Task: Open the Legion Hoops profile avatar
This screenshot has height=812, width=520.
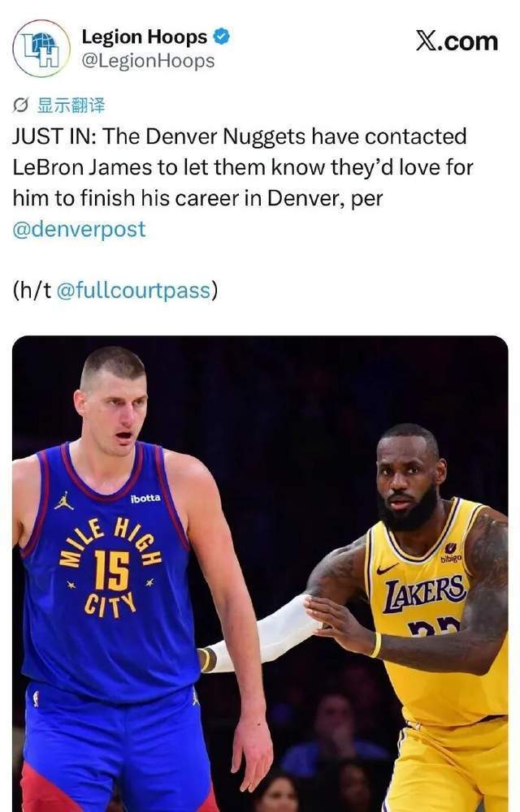Action: click(41, 49)
